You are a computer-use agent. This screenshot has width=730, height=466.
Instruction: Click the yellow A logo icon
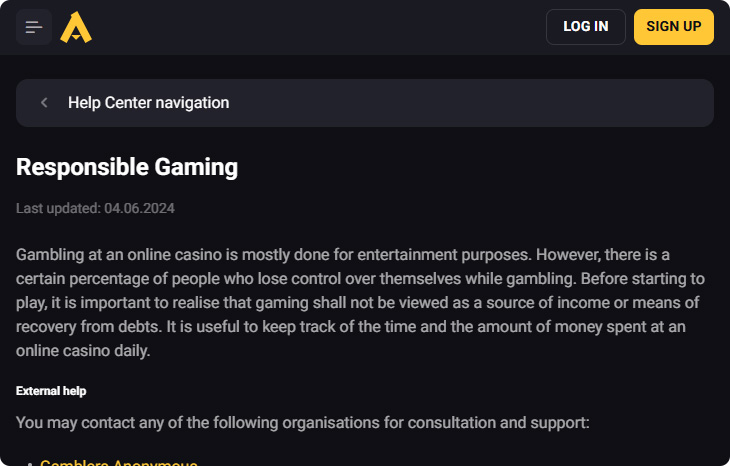point(76,27)
